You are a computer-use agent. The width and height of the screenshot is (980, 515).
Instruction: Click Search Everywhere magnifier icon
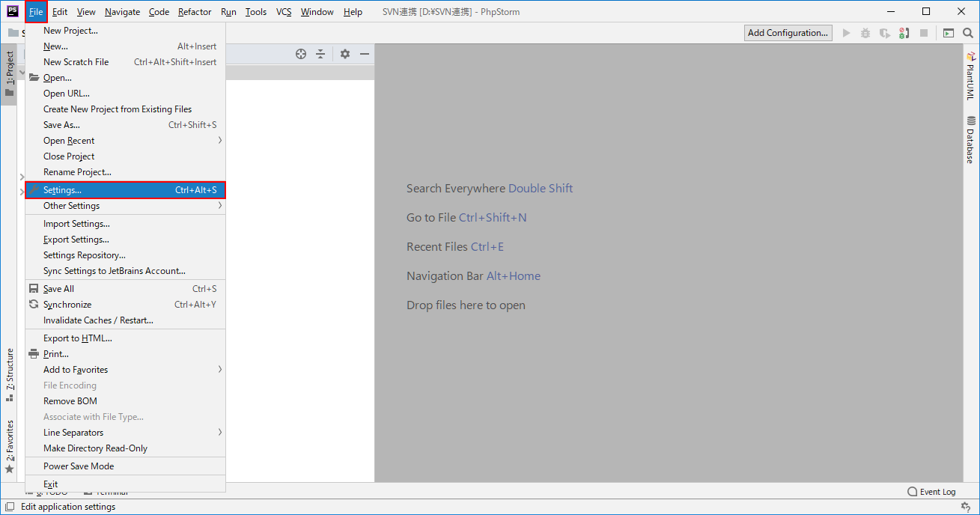pyautogui.click(x=968, y=33)
